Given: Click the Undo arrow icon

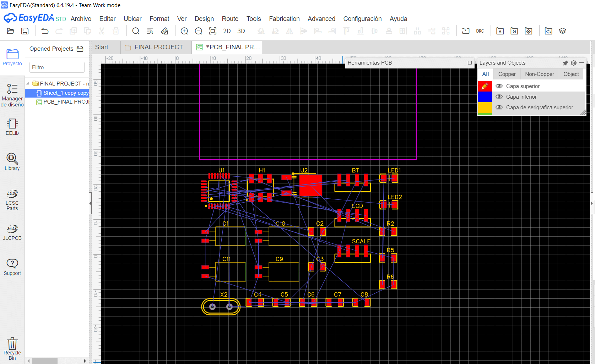Looking at the screenshot, I should 45,31.
